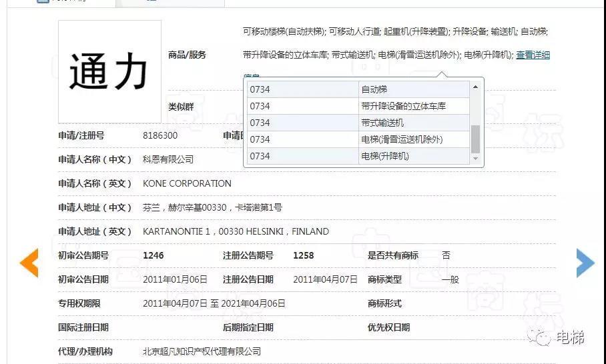Click registration announcement issue number 1258
Image resolution: width=606 pixels, height=364 pixels.
[303, 255]
